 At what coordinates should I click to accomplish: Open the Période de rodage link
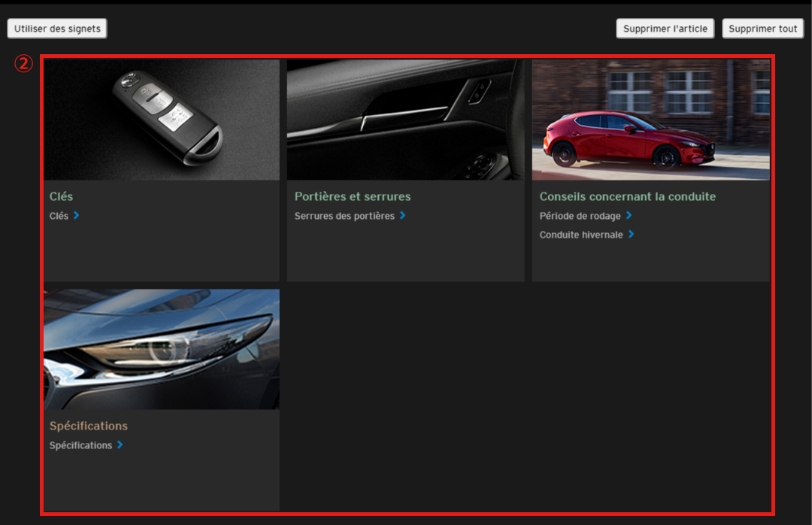pos(580,216)
